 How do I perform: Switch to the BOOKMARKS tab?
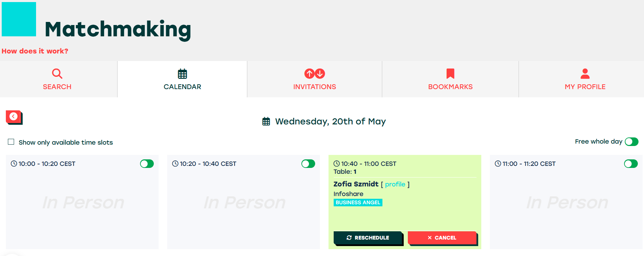tap(450, 87)
